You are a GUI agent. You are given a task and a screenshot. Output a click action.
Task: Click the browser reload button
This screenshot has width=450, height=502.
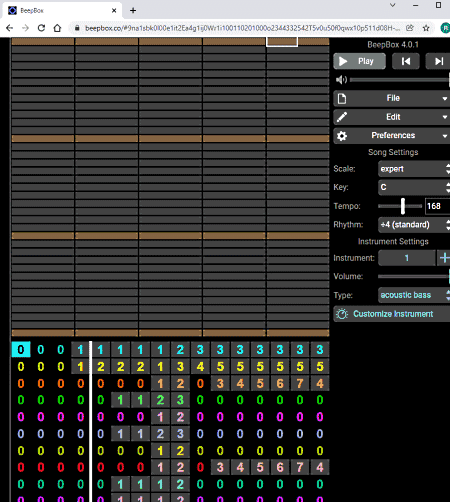point(41,28)
